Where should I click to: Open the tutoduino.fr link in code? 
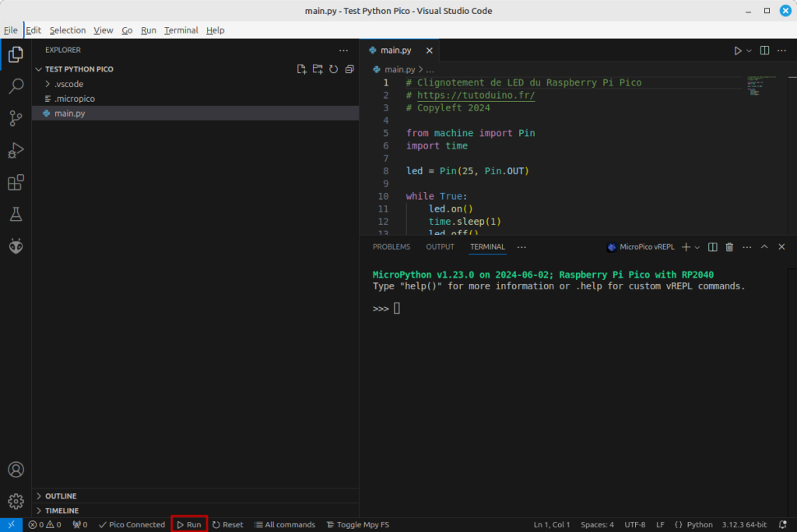(x=476, y=95)
